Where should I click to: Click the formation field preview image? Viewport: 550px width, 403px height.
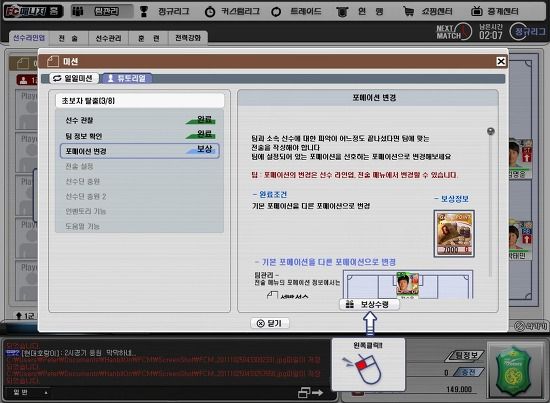pos(408,284)
